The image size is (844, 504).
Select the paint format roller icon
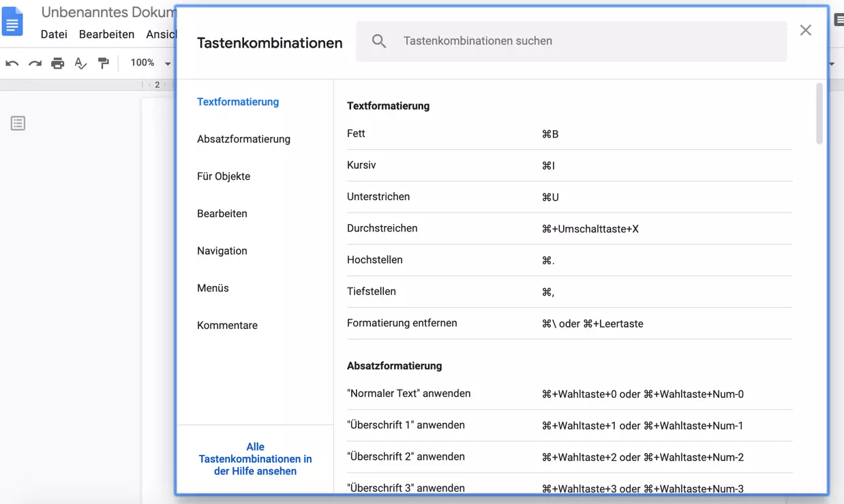(x=104, y=63)
